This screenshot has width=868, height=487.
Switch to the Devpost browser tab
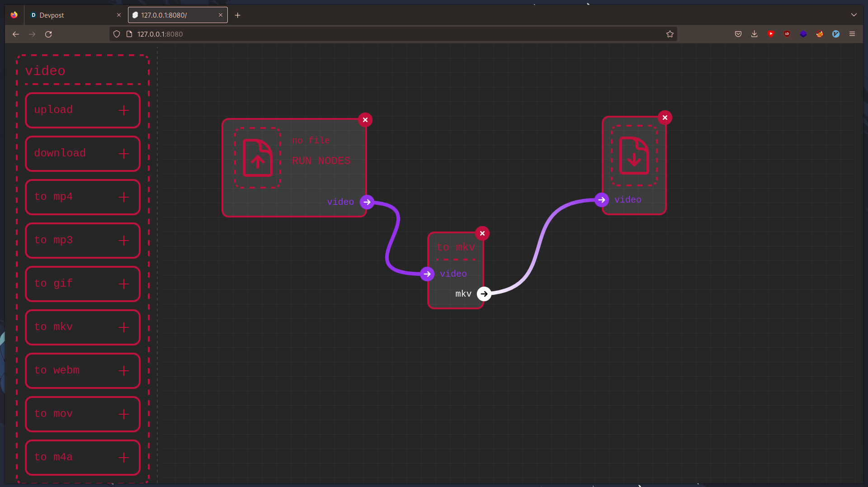tap(75, 15)
